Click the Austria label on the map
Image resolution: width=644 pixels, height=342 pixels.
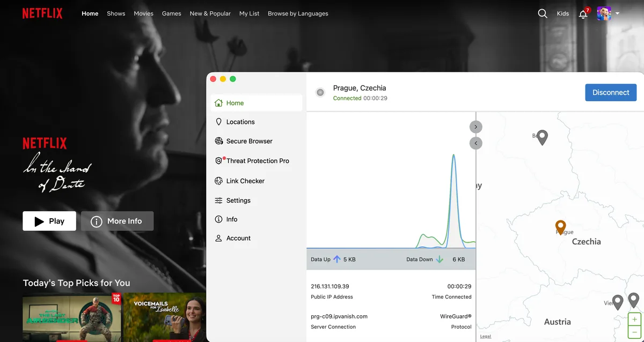(x=558, y=322)
